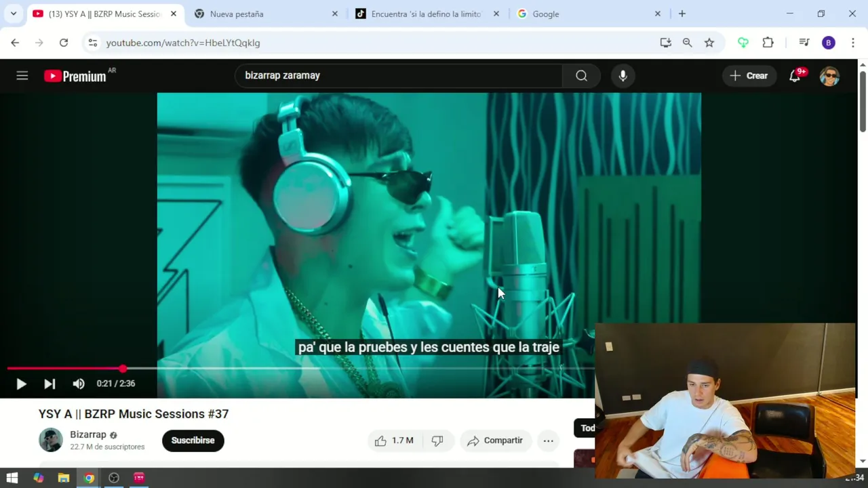Open green extension icon in toolbar
This screenshot has height=488, width=868.
click(x=743, y=43)
